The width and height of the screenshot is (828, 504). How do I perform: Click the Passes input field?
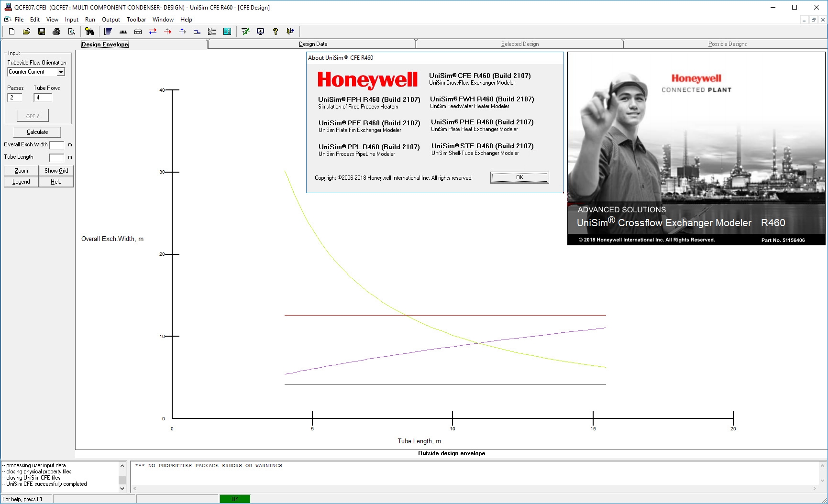click(15, 98)
